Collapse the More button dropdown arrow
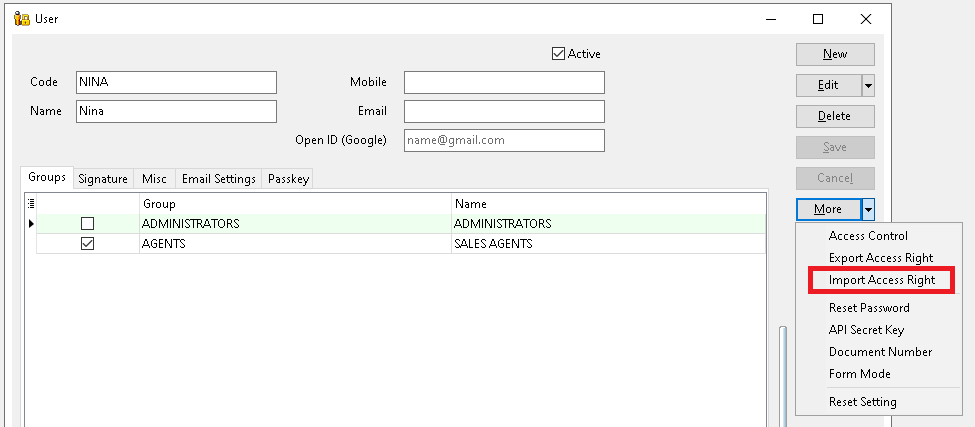The height and width of the screenshot is (427, 975). click(x=867, y=209)
